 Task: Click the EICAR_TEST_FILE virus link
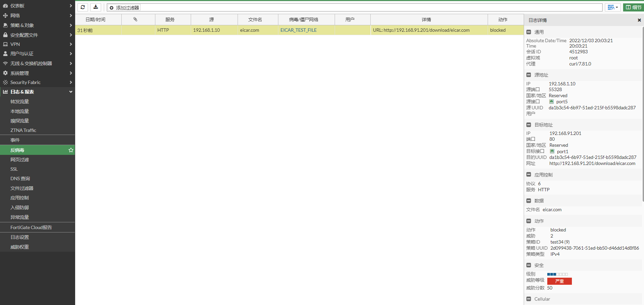(x=298, y=30)
